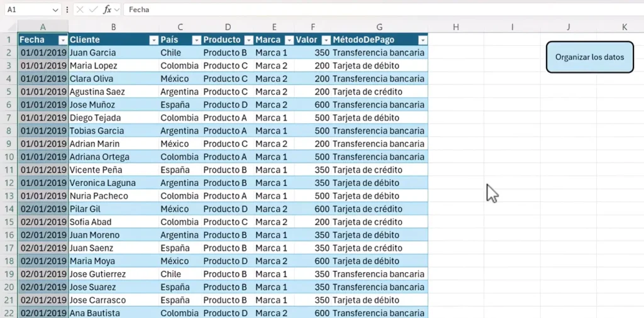
Task: Click cell containing Maria Lopez
Action: click(x=114, y=65)
